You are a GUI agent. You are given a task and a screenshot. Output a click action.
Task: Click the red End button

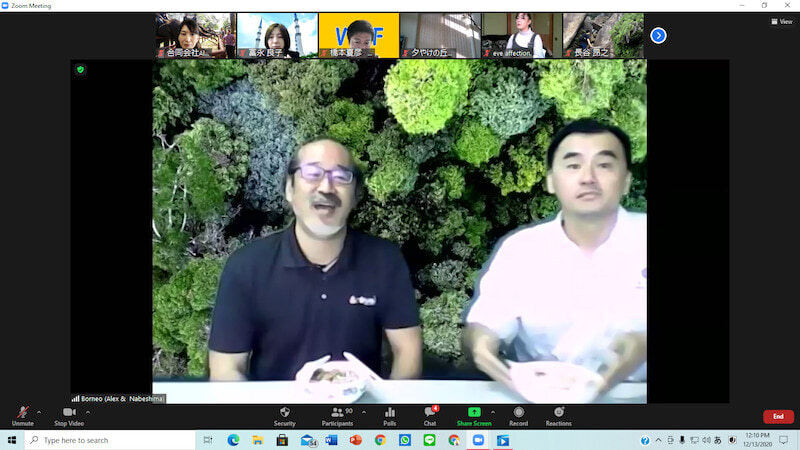pyautogui.click(x=778, y=416)
